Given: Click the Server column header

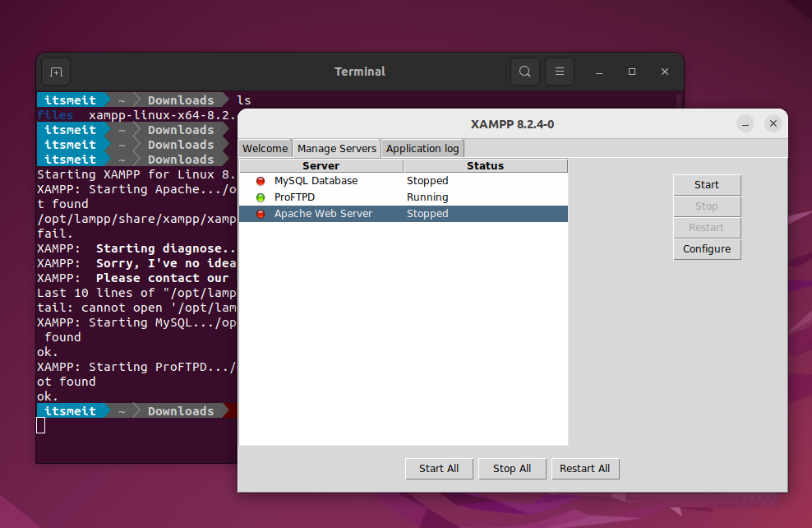Looking at the screenshot, I should (321, 165).
